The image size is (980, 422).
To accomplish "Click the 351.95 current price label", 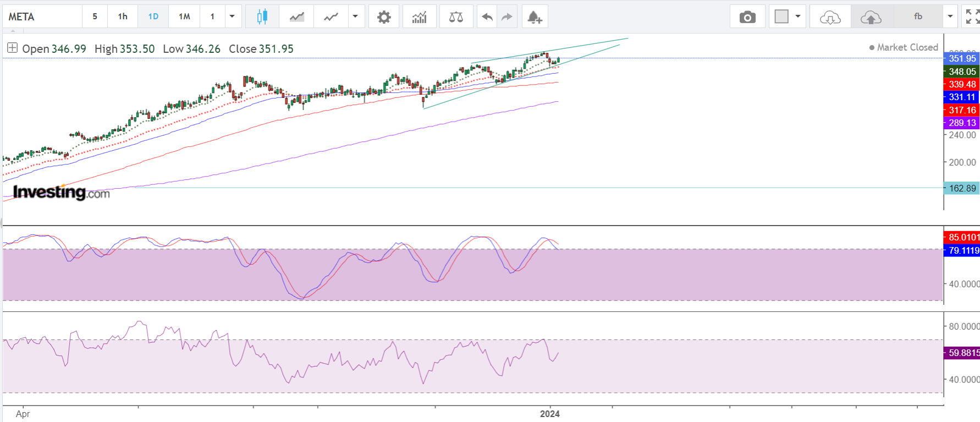I will (962, 58).
